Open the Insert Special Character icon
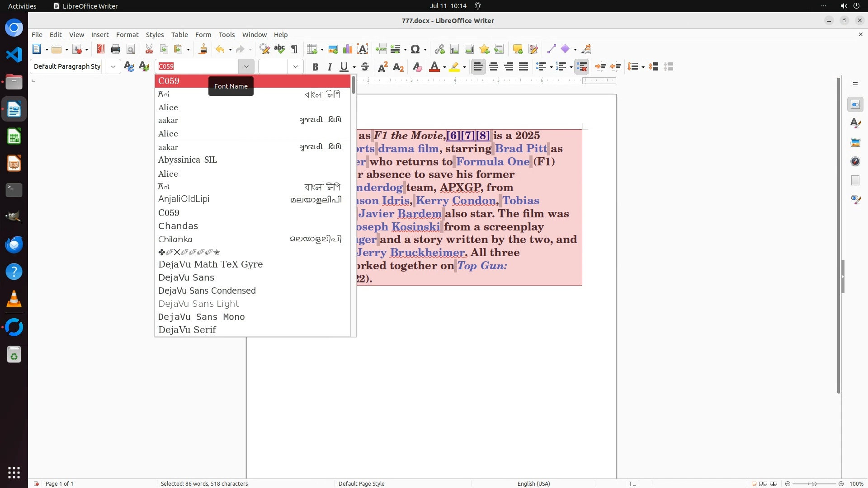Screen dimensions: 868x488 tap(416, 49)
